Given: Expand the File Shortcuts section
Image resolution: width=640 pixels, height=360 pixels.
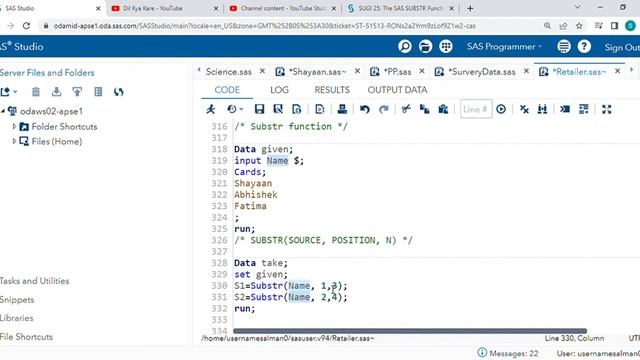Looking at the screenshot, I should [27, 337].
